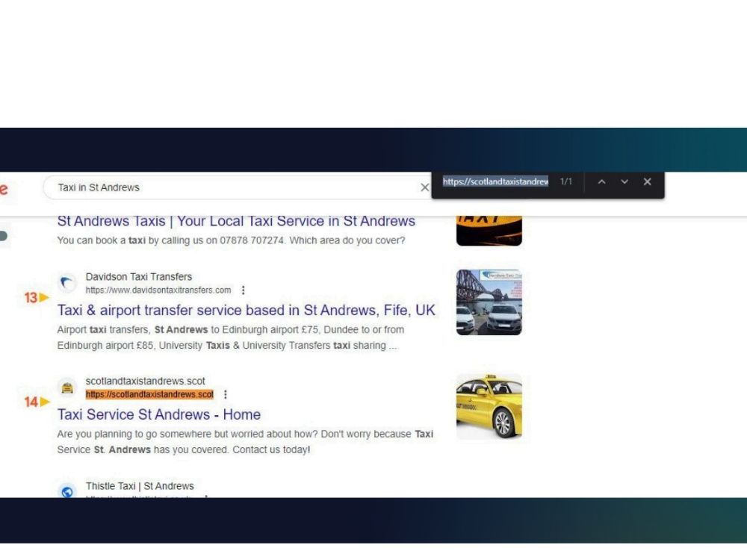Open 'St Andrews Taxis | Your Local Taxi Service' result
The image size is (747, 560).
coord(236,222)
